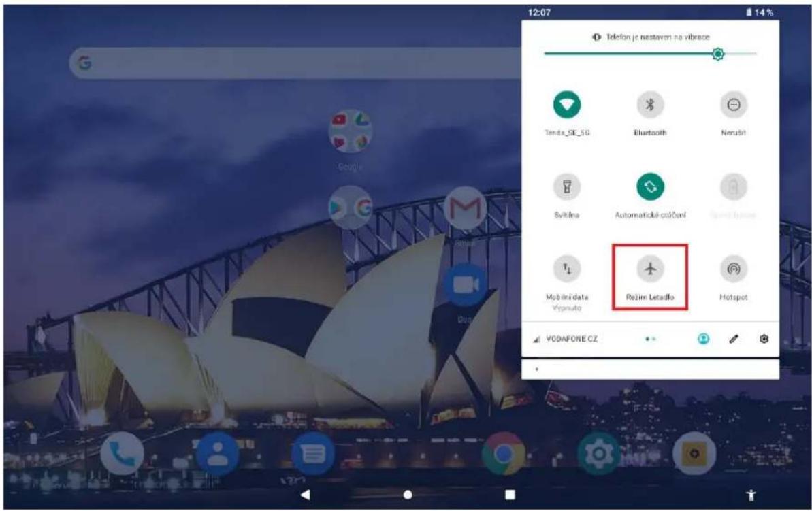Image resolution: width=812 pixels, height=511 pixels.
Task: Tap the battery 14 % indicator
Action: (x=760, y=12)
